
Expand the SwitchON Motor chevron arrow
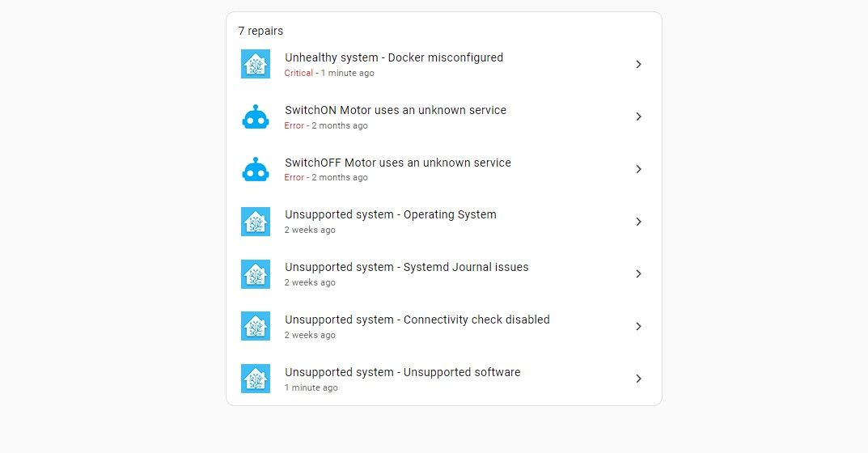click(638, 116)
